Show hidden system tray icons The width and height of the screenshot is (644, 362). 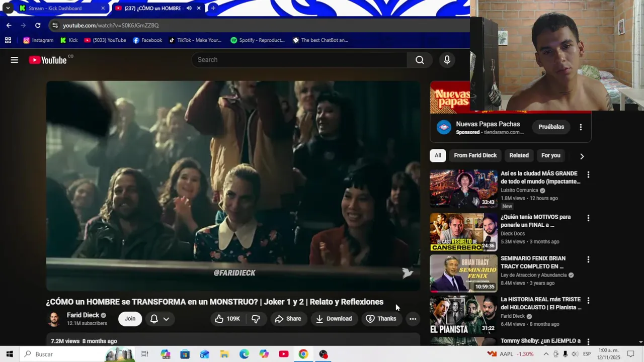coord(546,354)
